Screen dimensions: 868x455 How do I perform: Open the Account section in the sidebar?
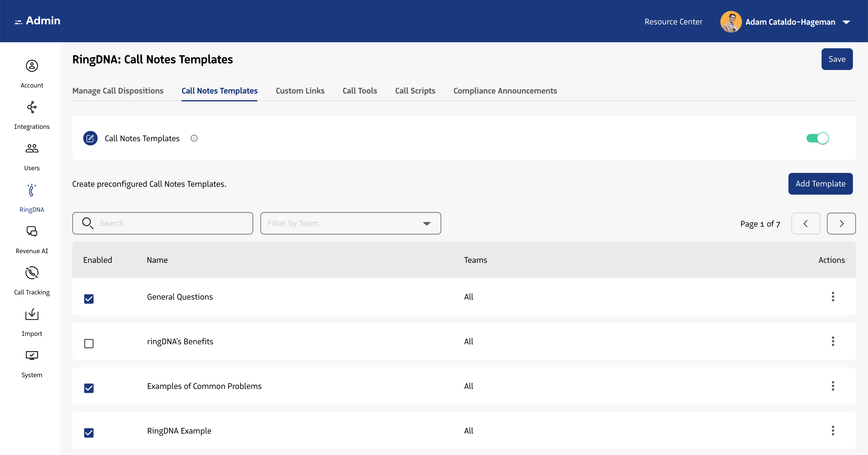(x=32, y=66)
